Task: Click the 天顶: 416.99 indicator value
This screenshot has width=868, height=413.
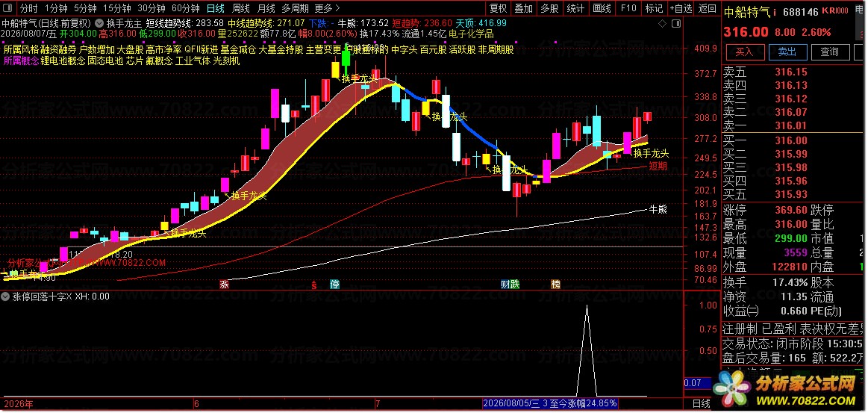Action: pos(481,23)
